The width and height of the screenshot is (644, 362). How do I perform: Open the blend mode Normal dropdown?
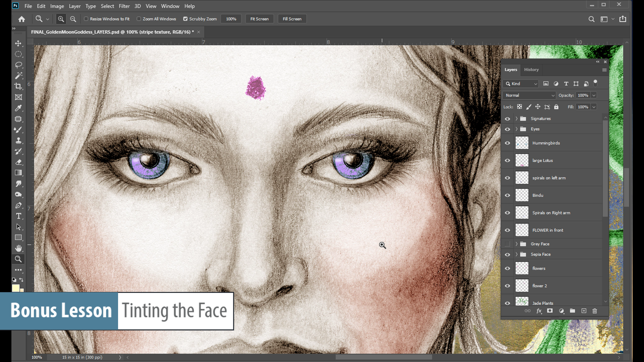[x=529, y=96]
